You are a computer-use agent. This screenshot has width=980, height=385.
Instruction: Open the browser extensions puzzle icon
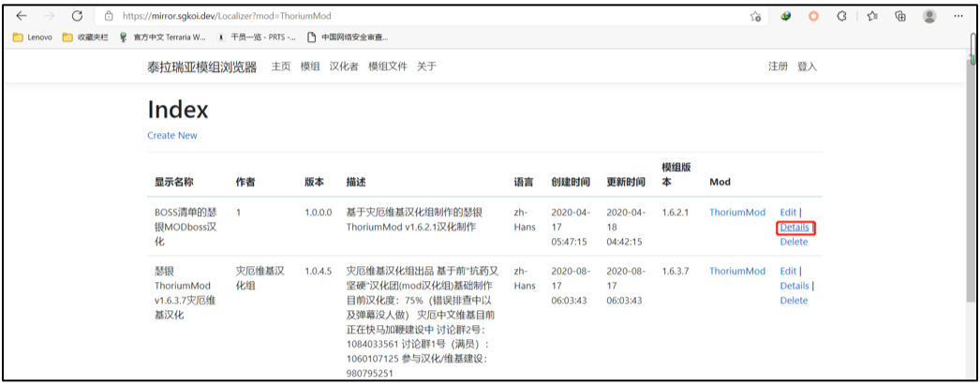(x=844, y=16)
